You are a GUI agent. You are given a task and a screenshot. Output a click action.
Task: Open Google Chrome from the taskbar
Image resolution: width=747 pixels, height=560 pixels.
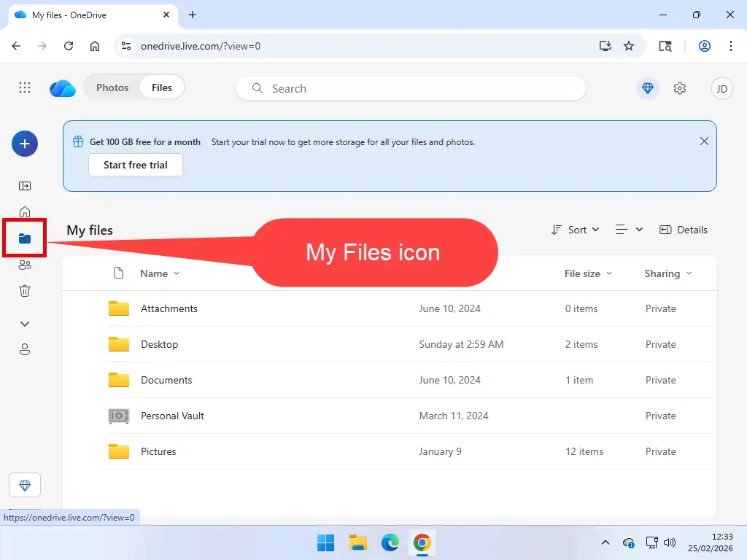[422, 542]
